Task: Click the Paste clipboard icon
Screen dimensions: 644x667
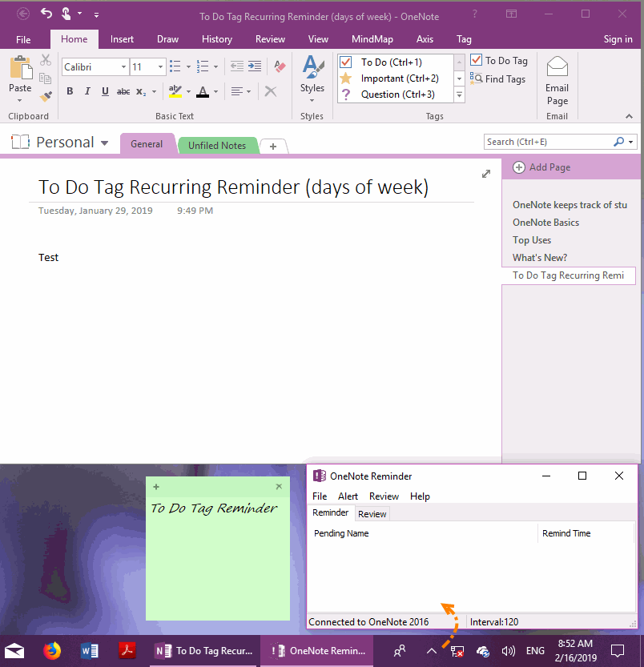Action: pyautogui.click(x=21, y=67)
